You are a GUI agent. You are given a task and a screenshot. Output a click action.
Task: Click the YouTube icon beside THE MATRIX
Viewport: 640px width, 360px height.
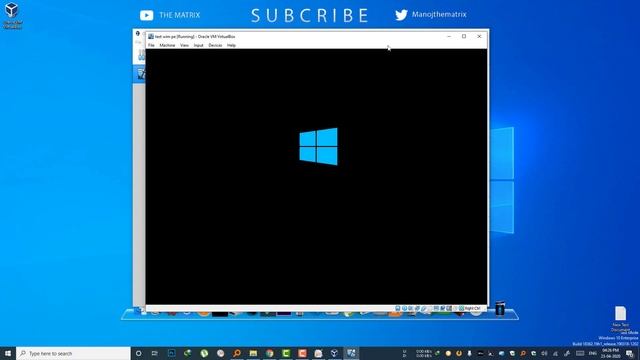coord(147,15)
